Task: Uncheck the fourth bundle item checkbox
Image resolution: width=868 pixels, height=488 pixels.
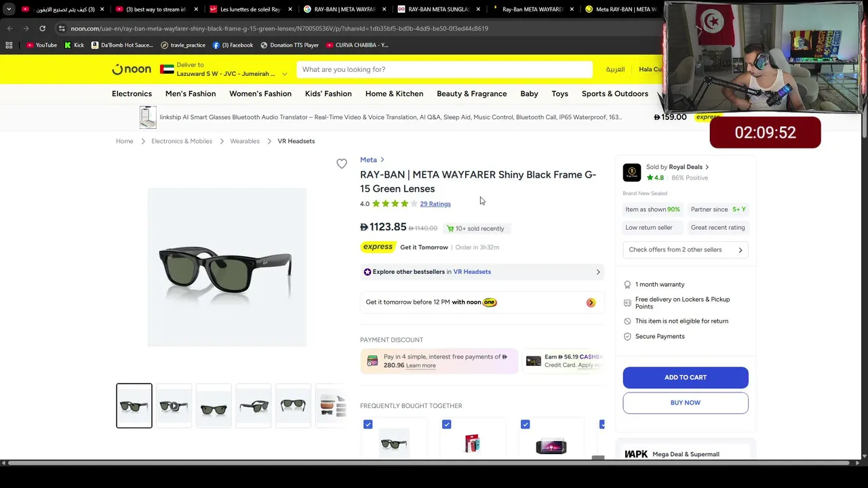Action: (x=602, y=424)
